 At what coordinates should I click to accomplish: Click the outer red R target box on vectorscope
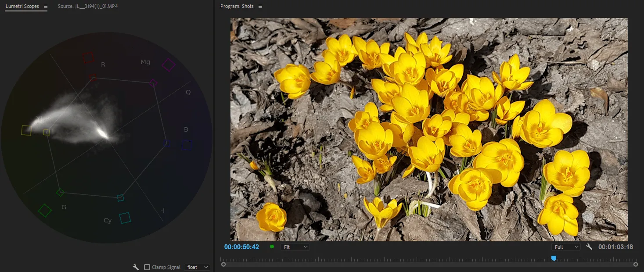click(88, 57)
